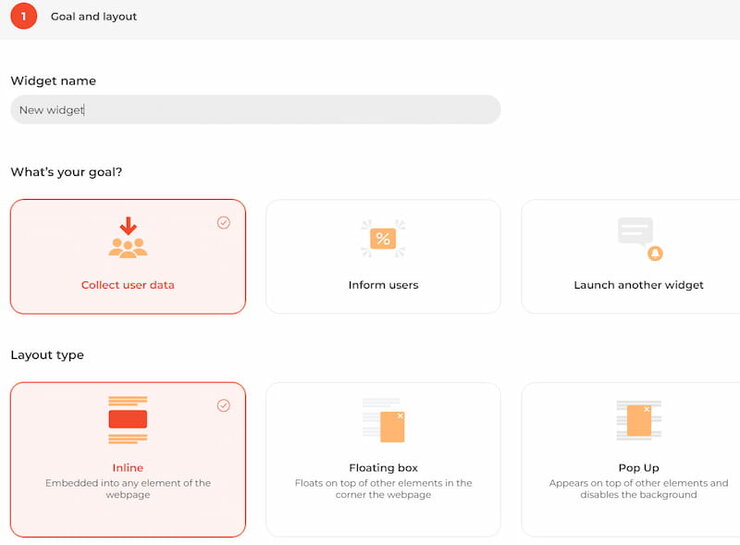Image resolution: width=740 pixels, height=545 pixels.
Task: Click the Collect user data people icon
Action: (x=128, y=237)
